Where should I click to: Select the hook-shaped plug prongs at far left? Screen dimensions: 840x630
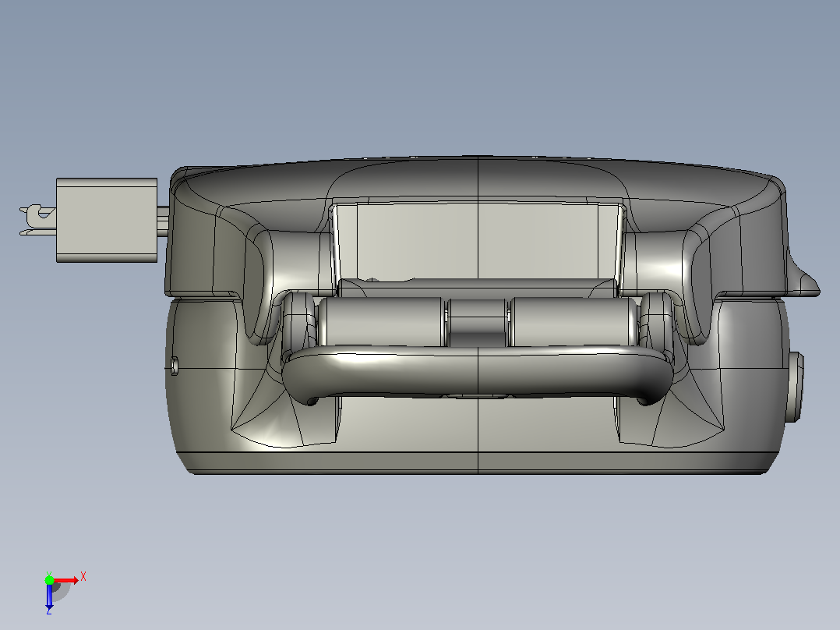(37, 221)
